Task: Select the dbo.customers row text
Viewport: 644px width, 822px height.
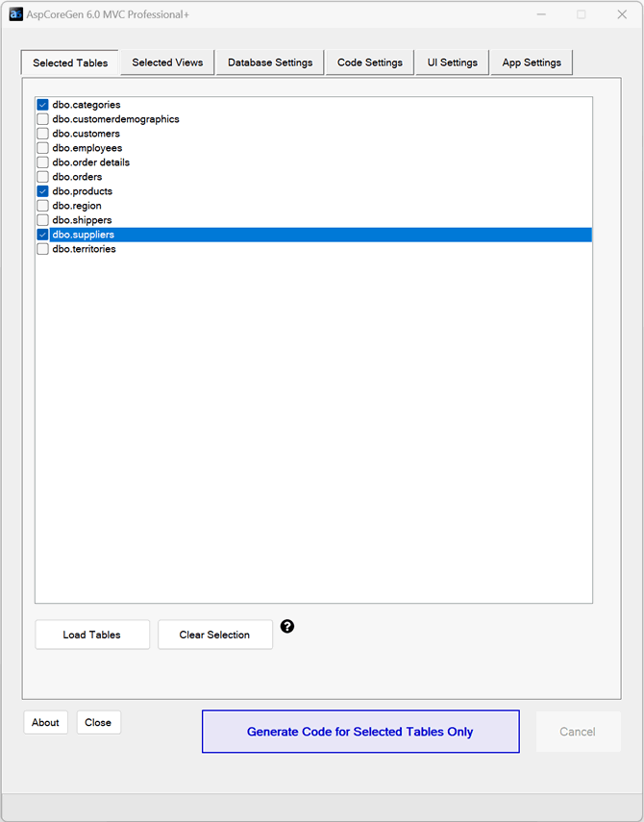Action: [x=86, y=134]
